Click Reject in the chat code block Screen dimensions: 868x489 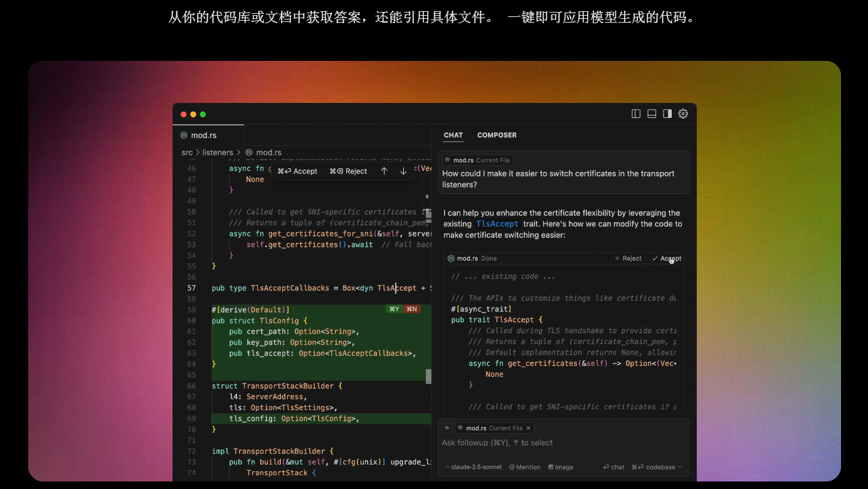coord(628,259)
